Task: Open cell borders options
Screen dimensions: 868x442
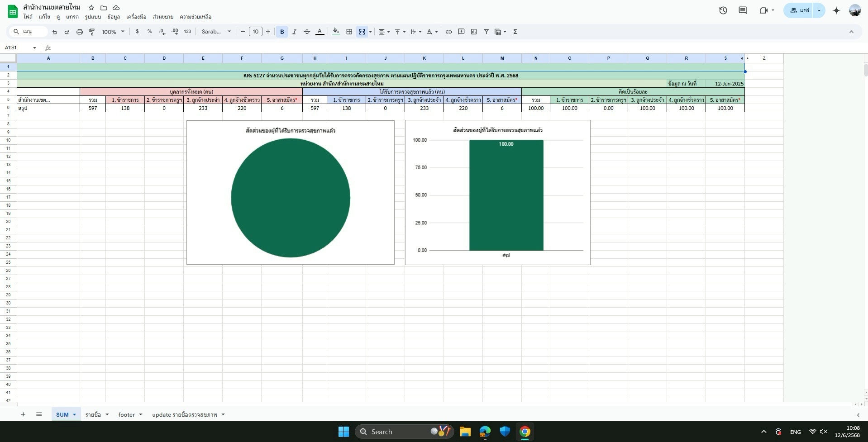Action: point(349,32)
